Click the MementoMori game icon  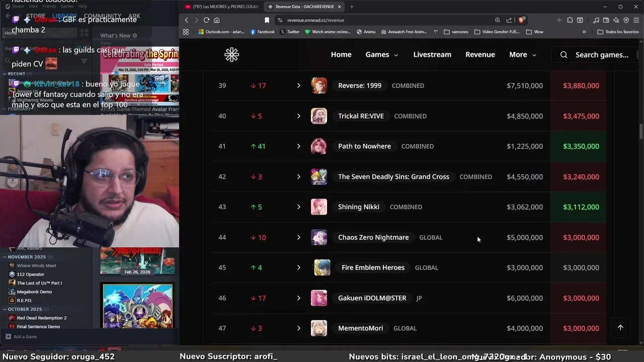pyautogui.click(x=319, y=328)
